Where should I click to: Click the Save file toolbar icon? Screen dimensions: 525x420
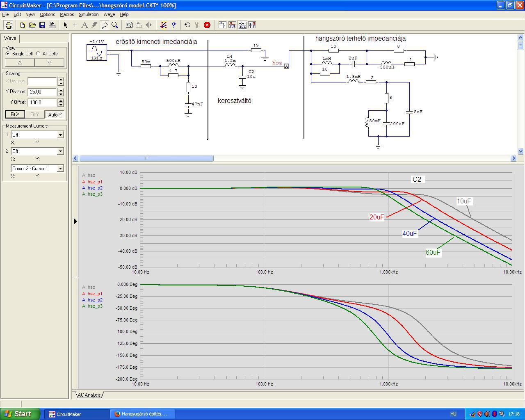pos(42,25)
